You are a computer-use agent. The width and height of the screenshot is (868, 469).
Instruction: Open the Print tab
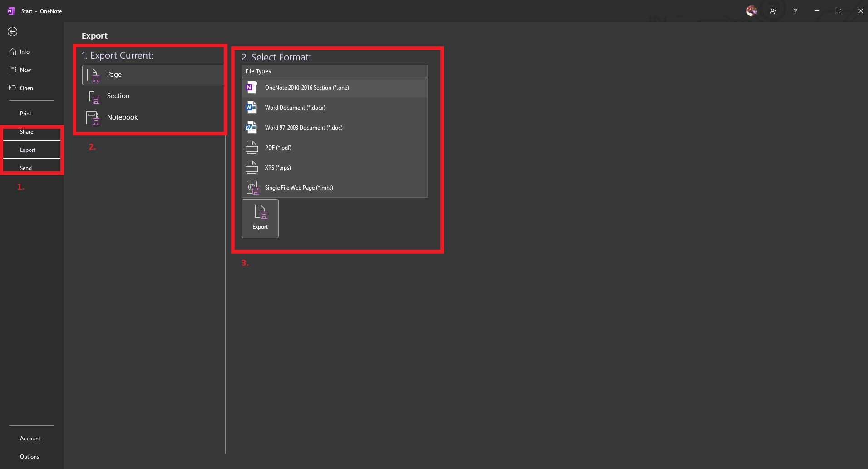click(32, 114)
